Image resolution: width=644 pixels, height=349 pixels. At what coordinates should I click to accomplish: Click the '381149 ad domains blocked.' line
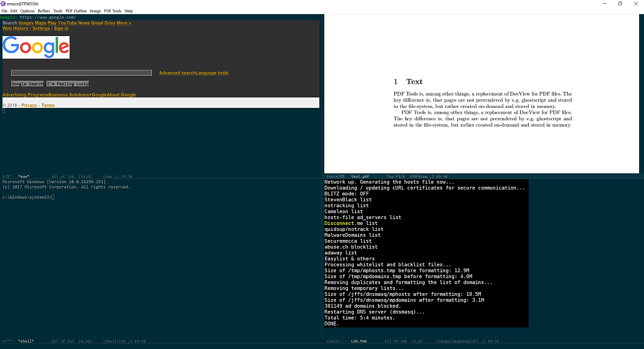(363, 306)
